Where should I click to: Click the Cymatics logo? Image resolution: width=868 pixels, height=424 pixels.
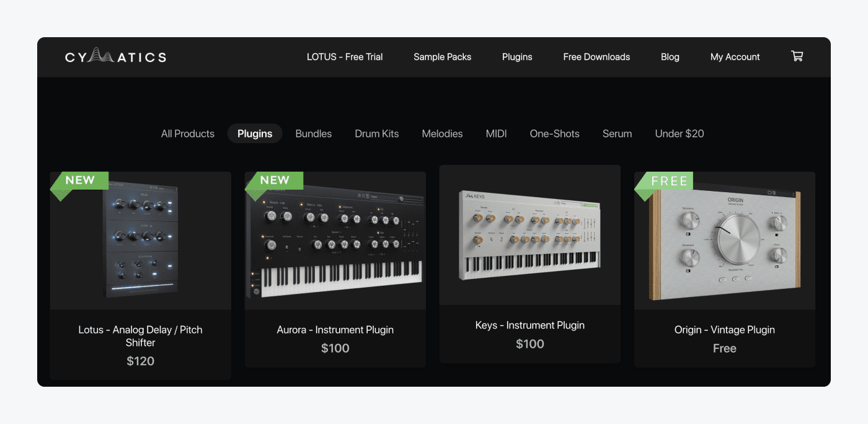[116, 57]
